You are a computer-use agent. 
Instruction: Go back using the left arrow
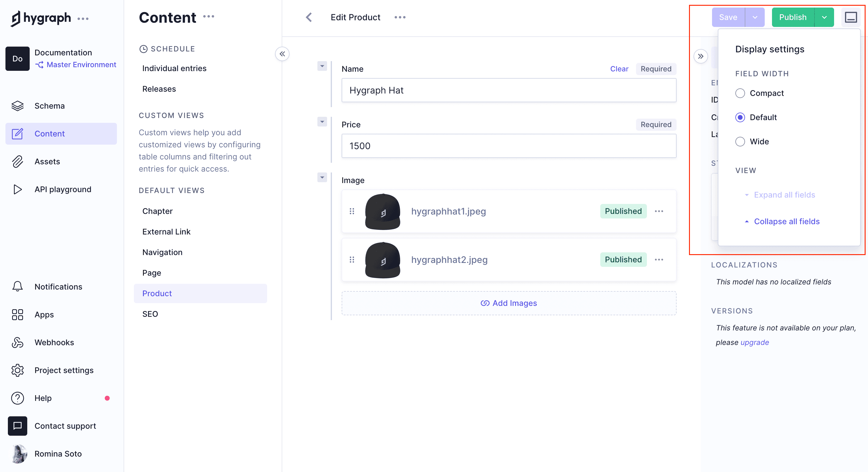pyautogui.click(x=309, y=17)
